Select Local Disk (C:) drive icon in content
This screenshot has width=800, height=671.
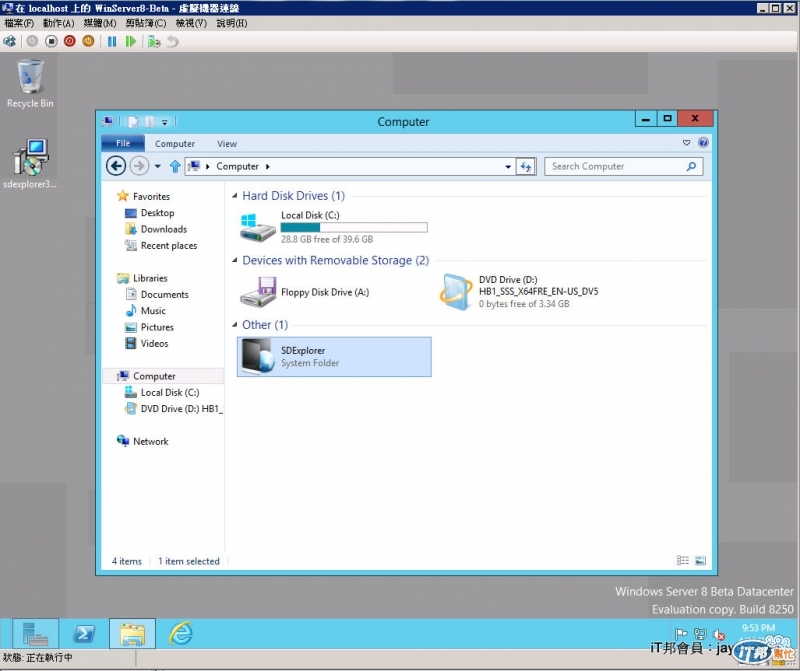point(258,228)
